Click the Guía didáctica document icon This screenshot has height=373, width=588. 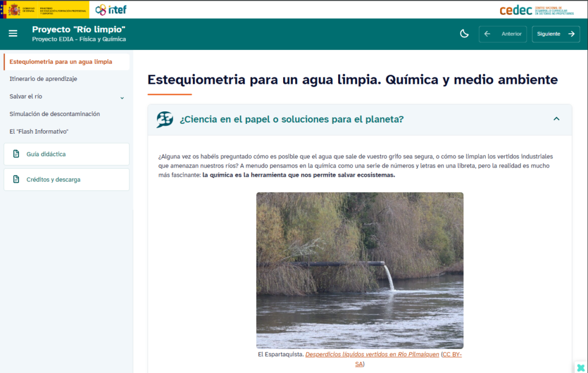[16, 154]
